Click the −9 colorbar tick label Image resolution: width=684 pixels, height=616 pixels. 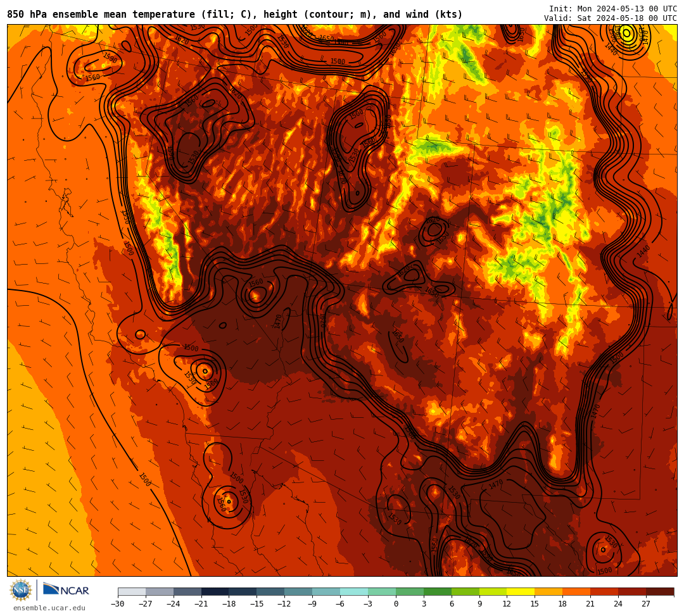point(313,604)
